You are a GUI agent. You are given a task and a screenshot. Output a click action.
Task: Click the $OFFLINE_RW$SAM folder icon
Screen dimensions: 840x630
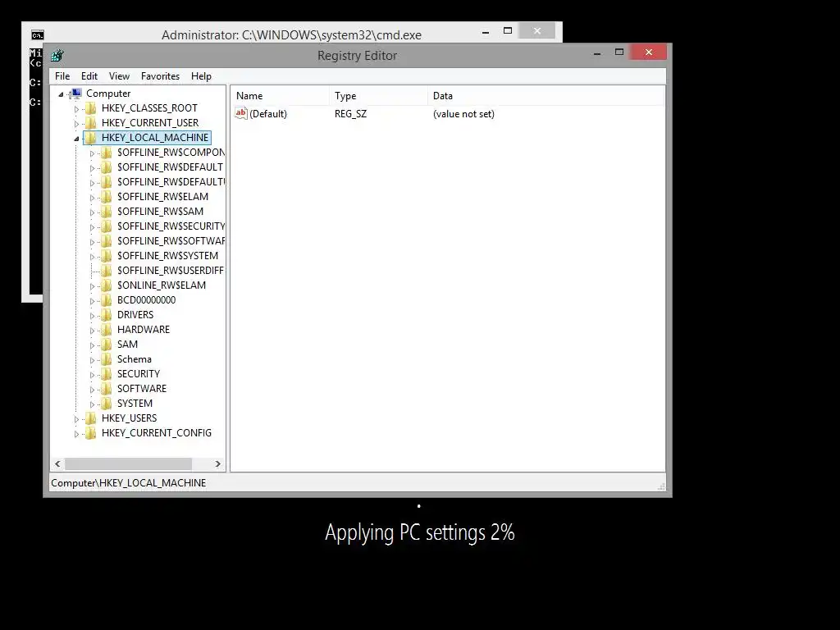107,212
